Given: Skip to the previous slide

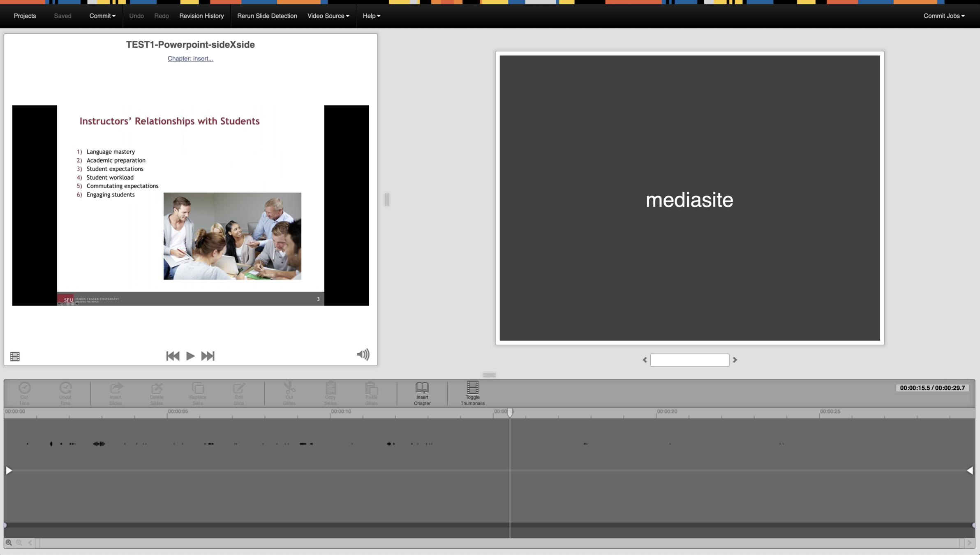Looking at the screenshot, I should (173, 356).
